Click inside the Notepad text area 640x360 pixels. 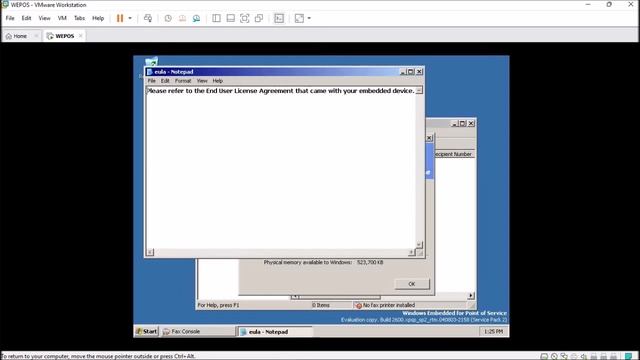pos(281,167)
